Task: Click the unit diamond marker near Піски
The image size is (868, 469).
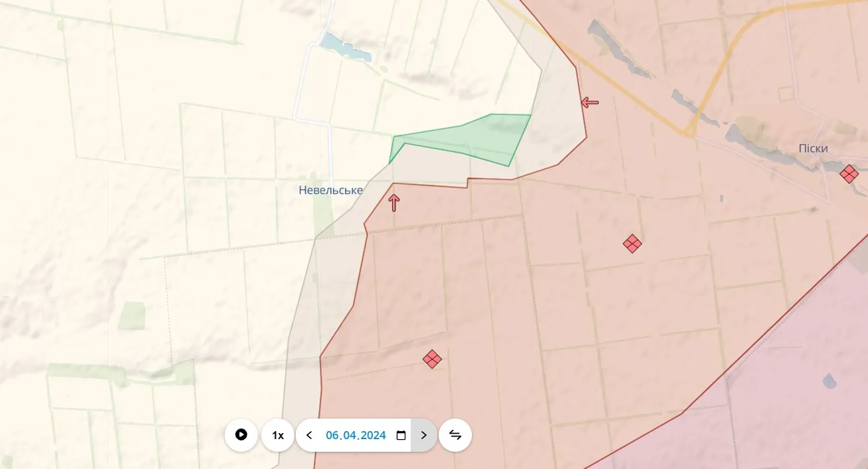Action: (x=849, y=174)
